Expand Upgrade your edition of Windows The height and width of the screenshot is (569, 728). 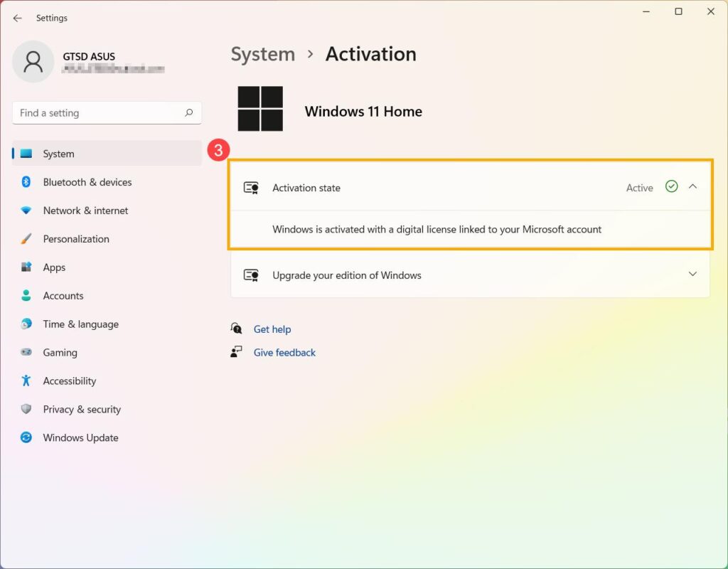692,274
